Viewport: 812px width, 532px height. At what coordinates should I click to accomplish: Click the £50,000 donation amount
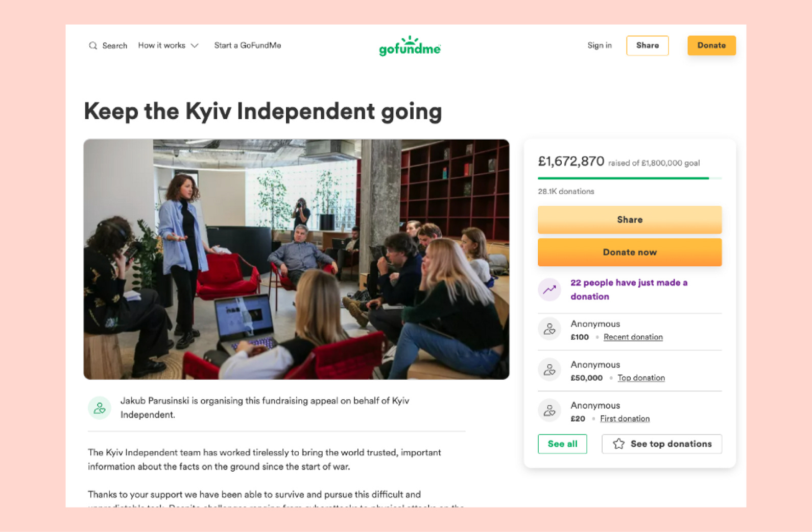pos(587,378)
